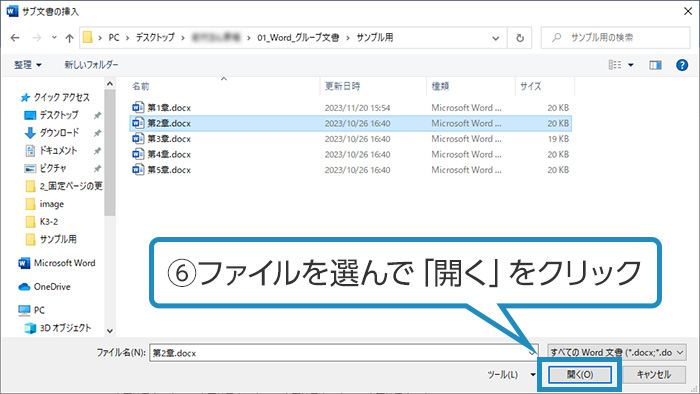The image size is (700, 394).
Task: Sort by 更新日時 column header
Action: click(x=342, y=86)
